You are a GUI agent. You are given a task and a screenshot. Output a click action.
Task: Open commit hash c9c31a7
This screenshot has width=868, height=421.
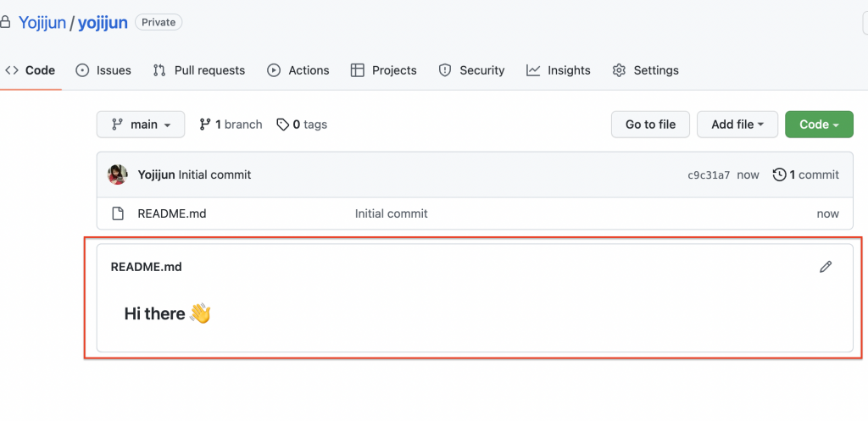click(709, 175)
